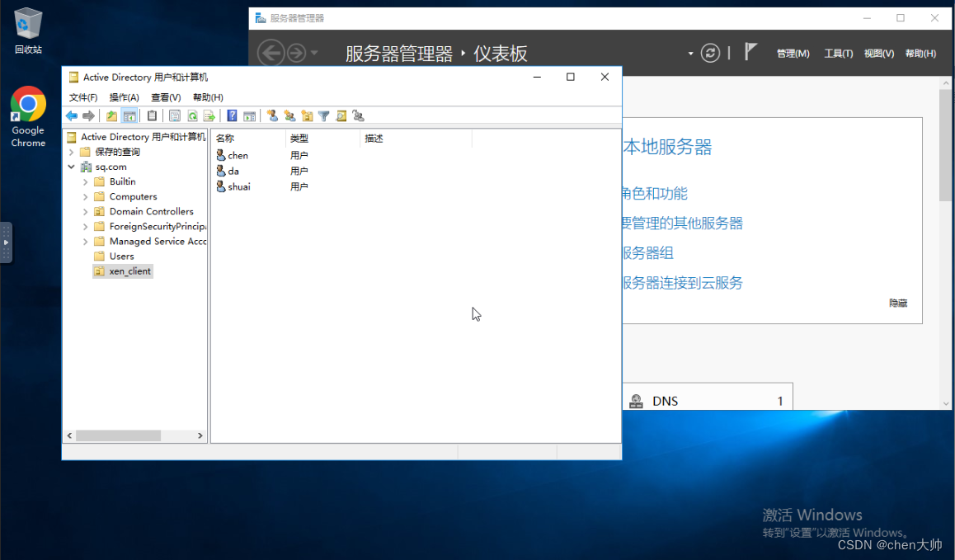Click tree pane horizontal scrollbar right arrow
Viewport: 955px width, 560px height.
coord(200,435)
